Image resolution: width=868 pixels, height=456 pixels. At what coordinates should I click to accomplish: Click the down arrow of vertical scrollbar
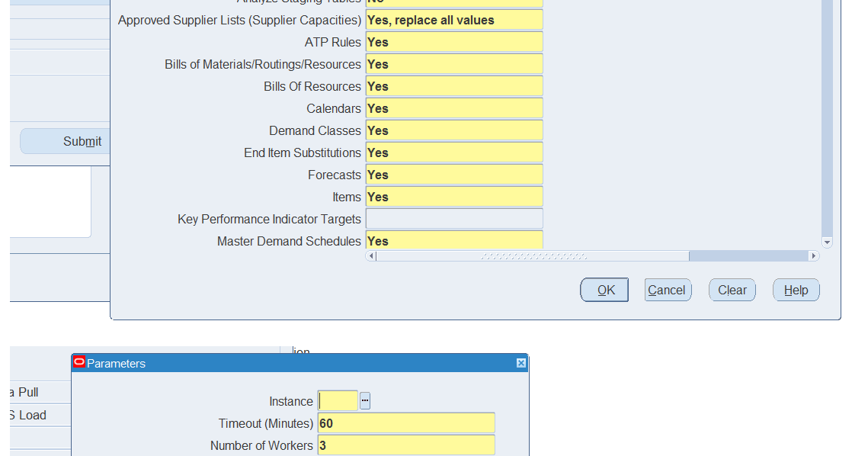coord(826,242)
